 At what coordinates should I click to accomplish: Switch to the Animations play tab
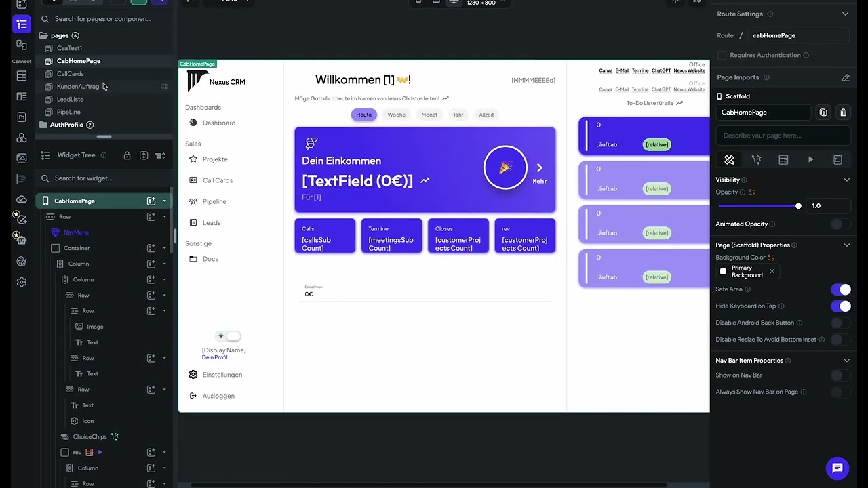click(810, 160)
